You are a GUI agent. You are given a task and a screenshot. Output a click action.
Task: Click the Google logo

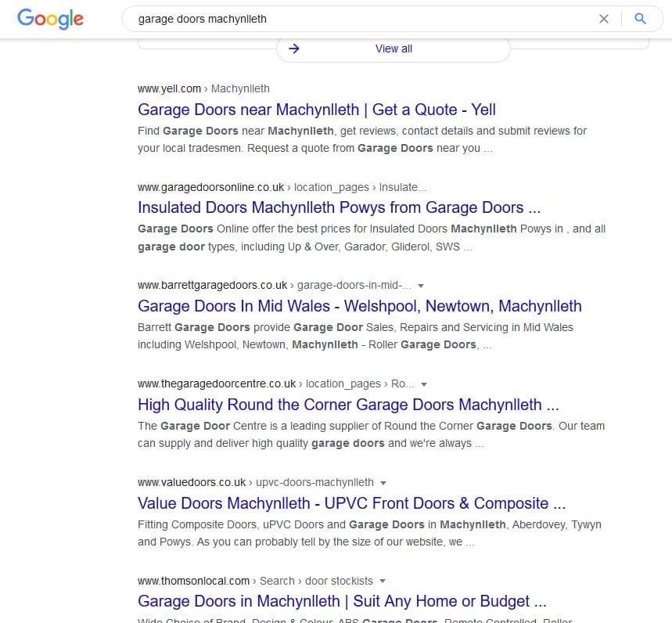50,19
